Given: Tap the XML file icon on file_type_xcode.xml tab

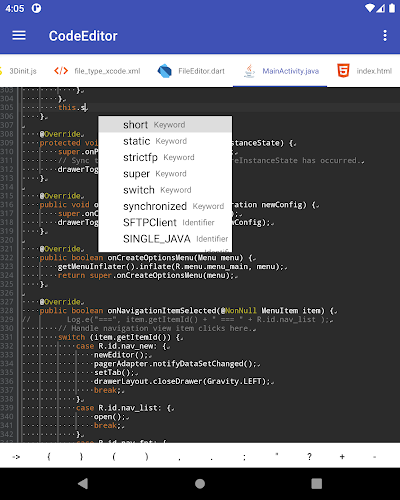Looking at the screenshot, I should (61, 71).
